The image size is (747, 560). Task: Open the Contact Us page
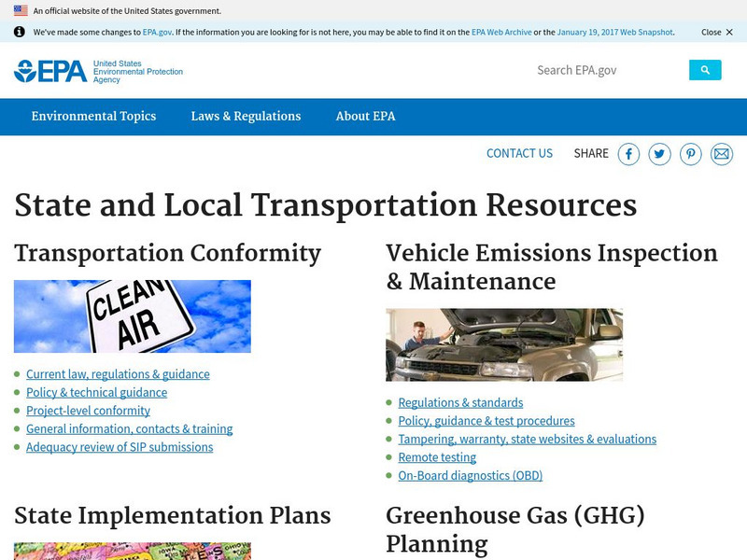(x=519, y=153)
